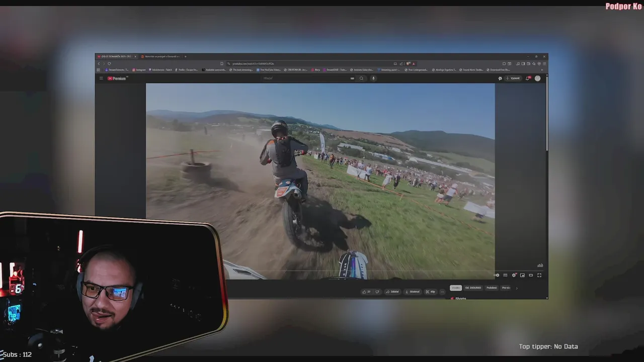Open Instagram bookmark

tap(138, 70)
